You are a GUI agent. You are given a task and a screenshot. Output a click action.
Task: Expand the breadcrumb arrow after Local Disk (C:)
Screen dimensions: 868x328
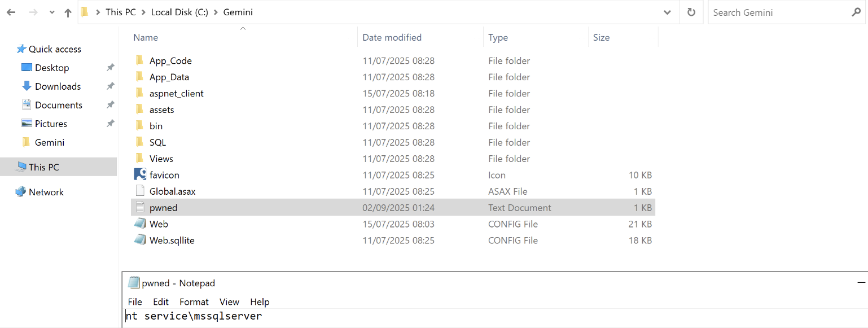click(214, 12)
